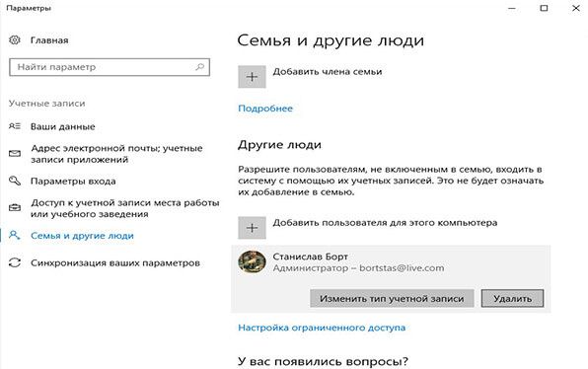Click the search magnifier icon

pos(199,67)
